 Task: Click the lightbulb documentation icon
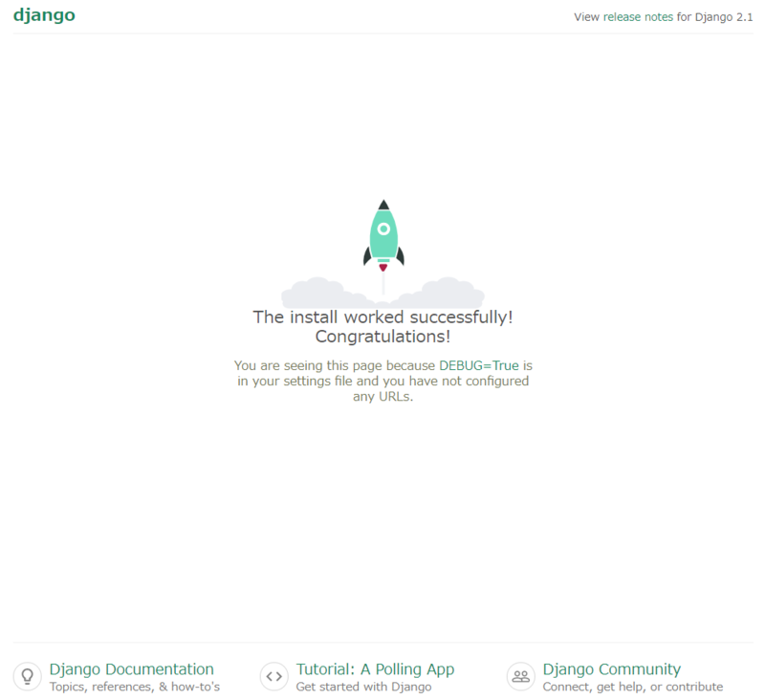(28, 676)
